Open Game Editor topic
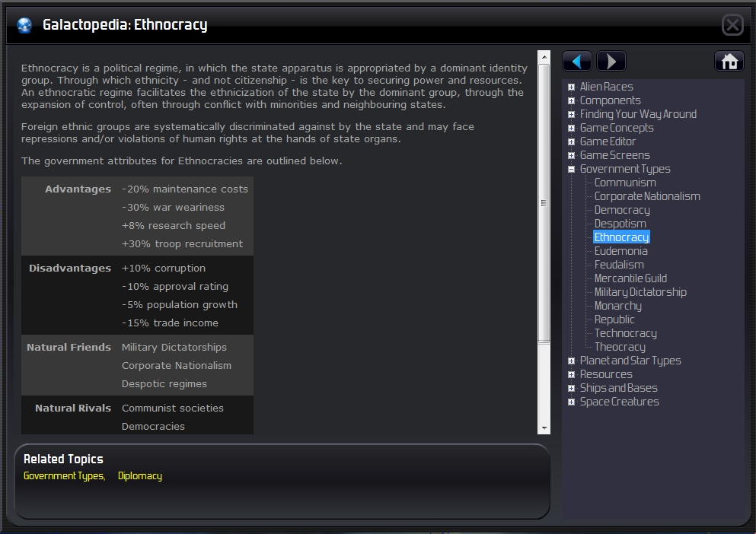This screenshot has height=534, width=756. point(608,141)
